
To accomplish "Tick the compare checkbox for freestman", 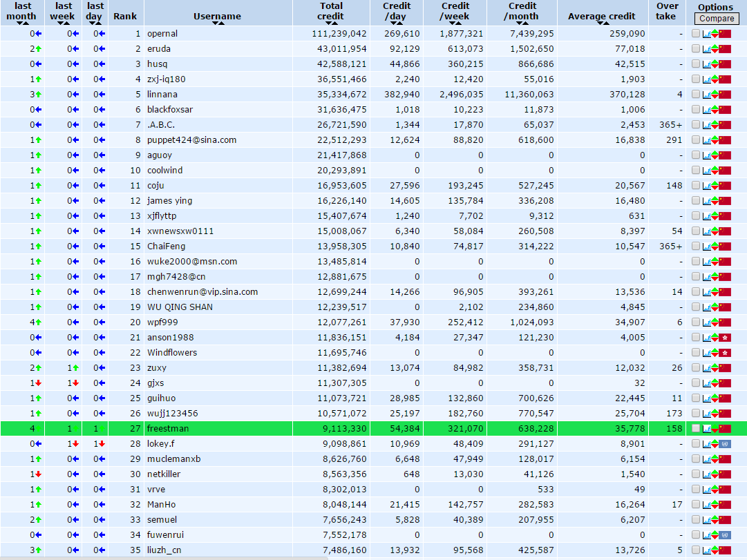I will click(x=696, y=428).
